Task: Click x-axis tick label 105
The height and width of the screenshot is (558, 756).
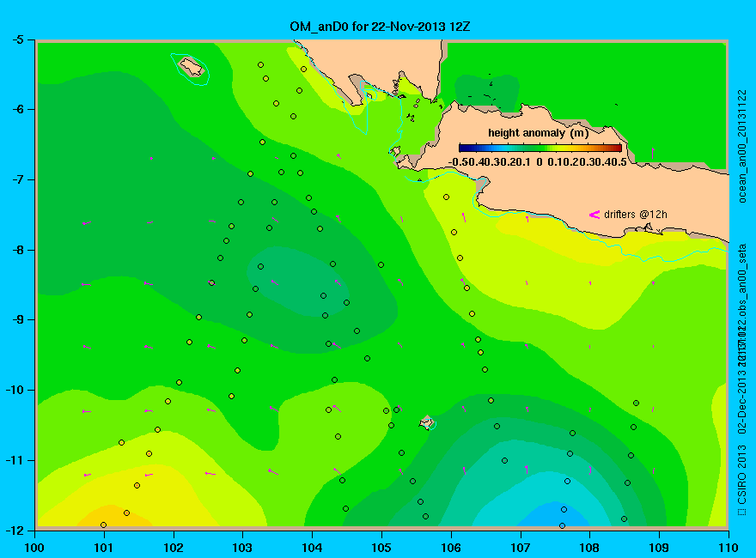Action: click(x=381, y=548)
